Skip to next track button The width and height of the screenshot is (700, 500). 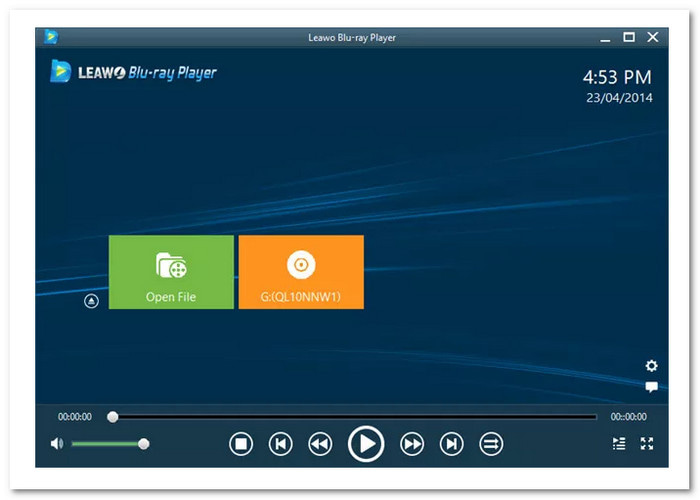tap(451, 444)
